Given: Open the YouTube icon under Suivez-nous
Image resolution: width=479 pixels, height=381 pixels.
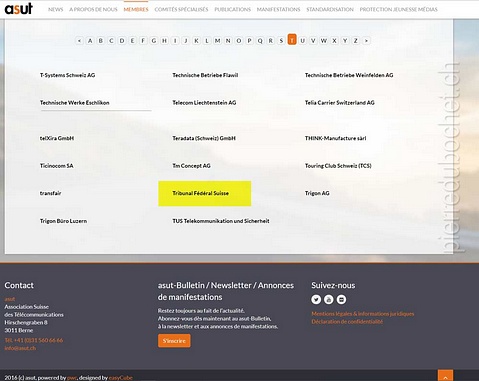Looking at the screenshot, I should coord(329,299).
